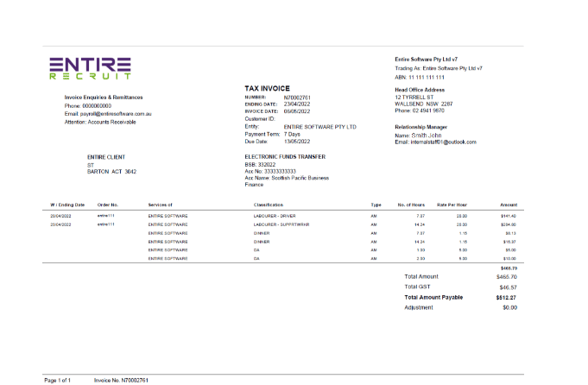588x385 pixels.
Task: Click the BSB number line
Action: point(260,165)
